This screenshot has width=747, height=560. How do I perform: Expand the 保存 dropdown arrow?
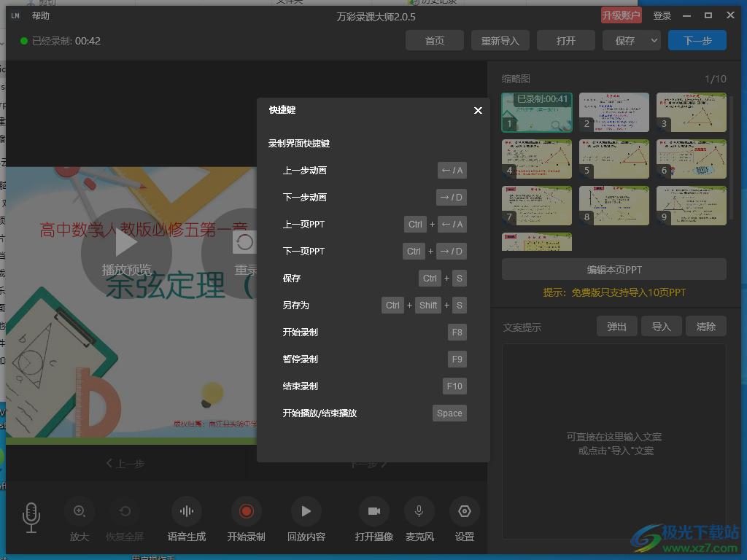[x=654, y=41]
